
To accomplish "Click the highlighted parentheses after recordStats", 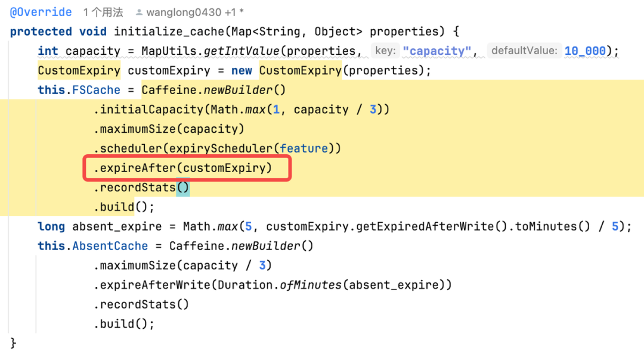I will click(183, 188).
